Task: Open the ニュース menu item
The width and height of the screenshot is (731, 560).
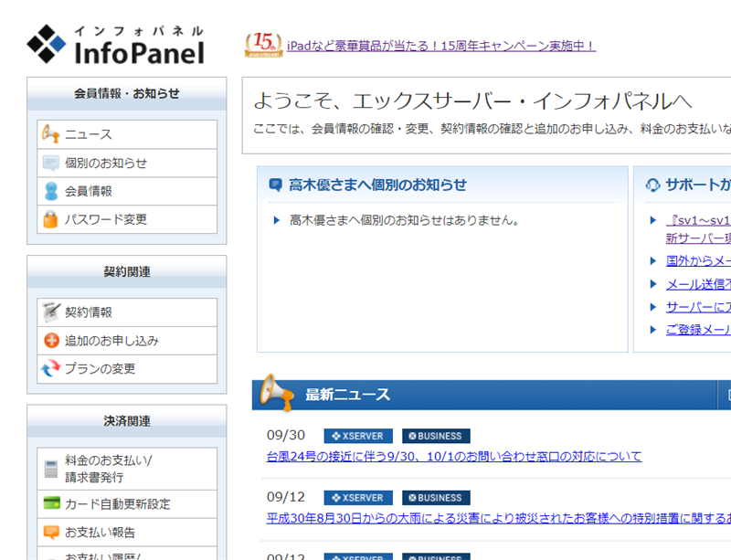Action: (89, 134)
